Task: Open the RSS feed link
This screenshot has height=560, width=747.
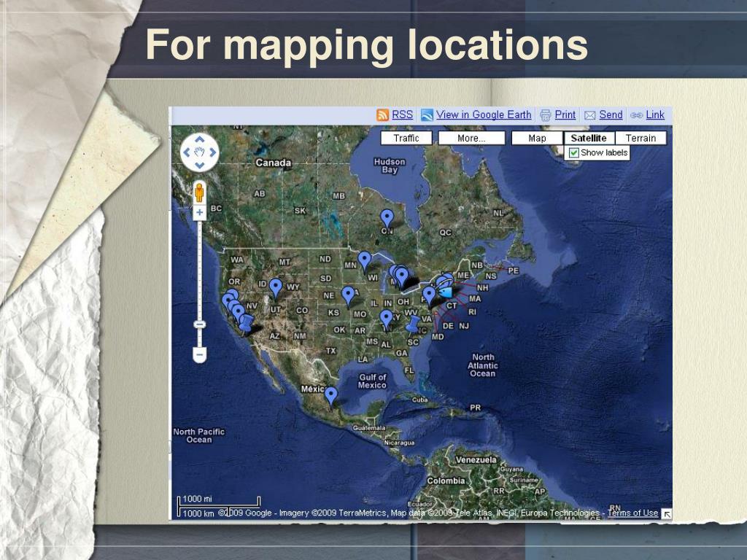Action: (402, 114)
